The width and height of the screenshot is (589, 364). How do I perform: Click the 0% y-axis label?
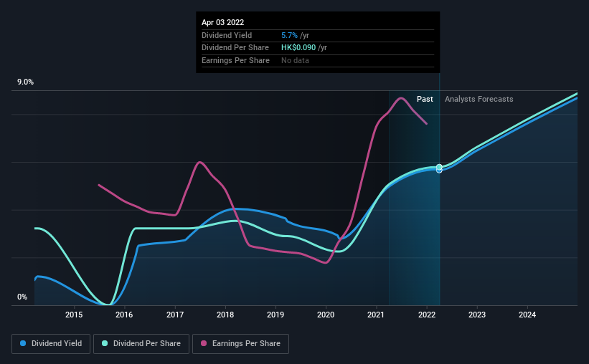22,297
